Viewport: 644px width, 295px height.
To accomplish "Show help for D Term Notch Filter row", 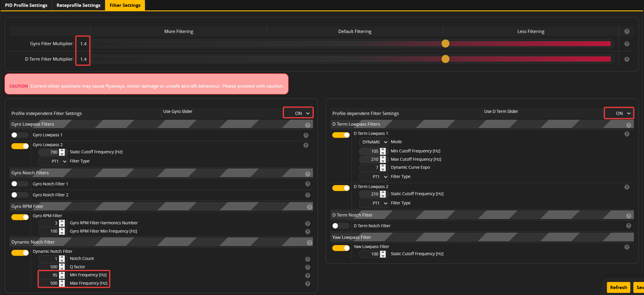I will tap(629, 226).
